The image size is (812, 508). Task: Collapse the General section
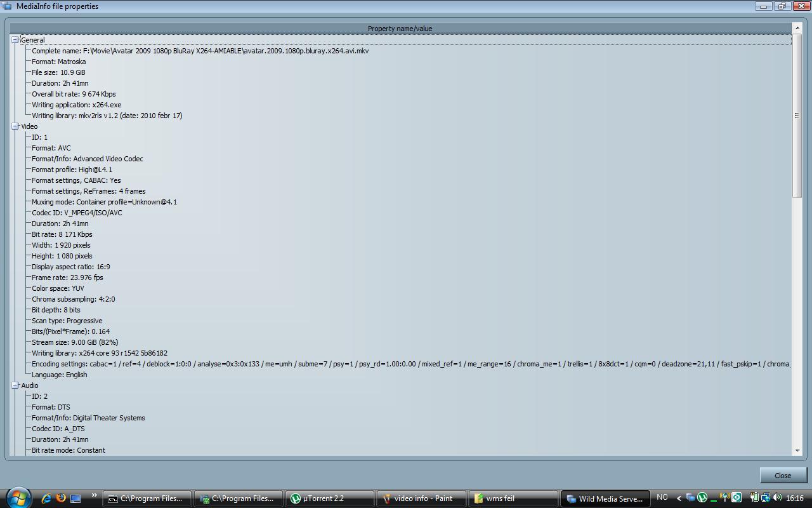[15, 40]
